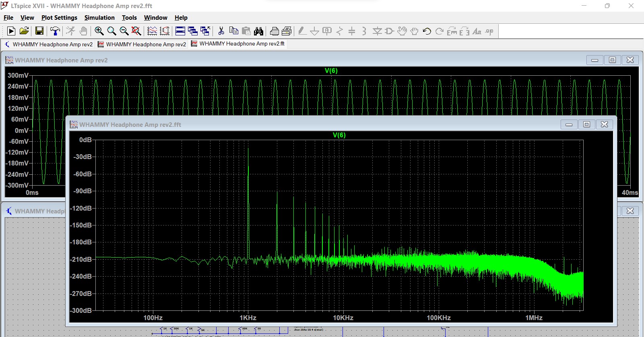Open Find with the binoculars icon
Viewport: 644px width, 337px height.
tap(258, 31)
